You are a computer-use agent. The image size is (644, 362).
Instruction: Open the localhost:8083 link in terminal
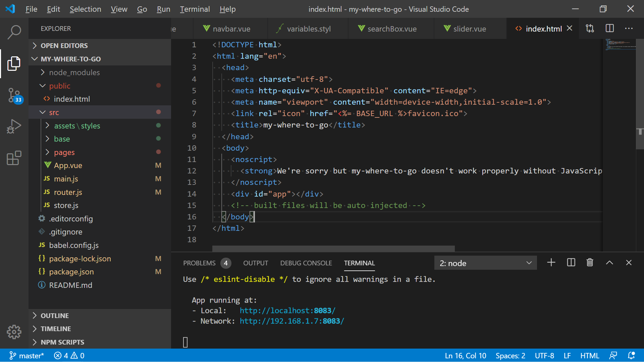(x=287, y=311)
